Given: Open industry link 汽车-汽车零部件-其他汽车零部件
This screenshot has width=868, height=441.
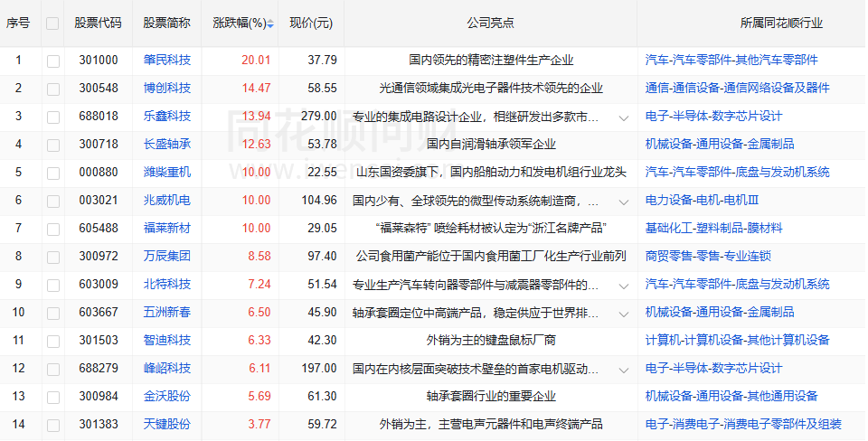Looking at the screenshot, I should point(731,61).
